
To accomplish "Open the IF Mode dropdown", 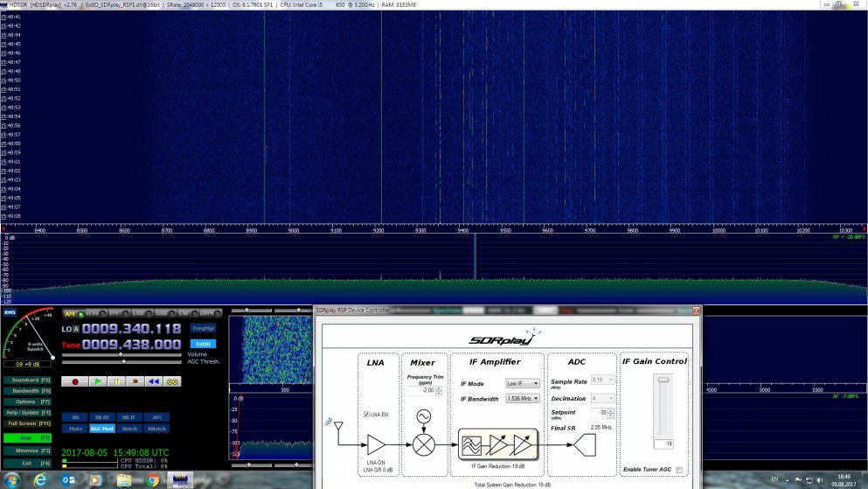I will [x=523, y=383].
